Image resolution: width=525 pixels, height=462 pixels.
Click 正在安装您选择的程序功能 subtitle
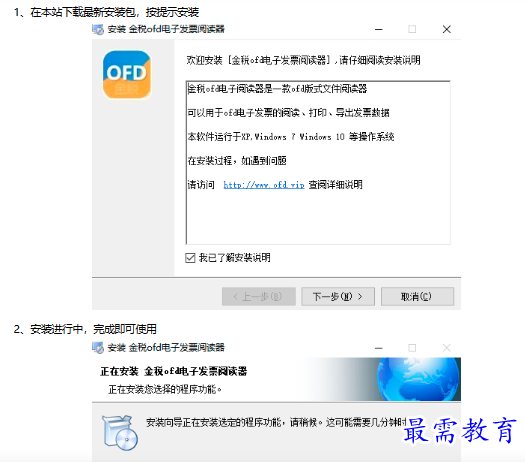[165, 389]
